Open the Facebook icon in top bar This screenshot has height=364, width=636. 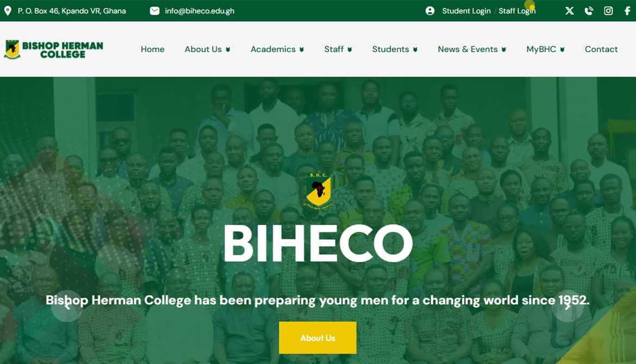click(627, 11)
